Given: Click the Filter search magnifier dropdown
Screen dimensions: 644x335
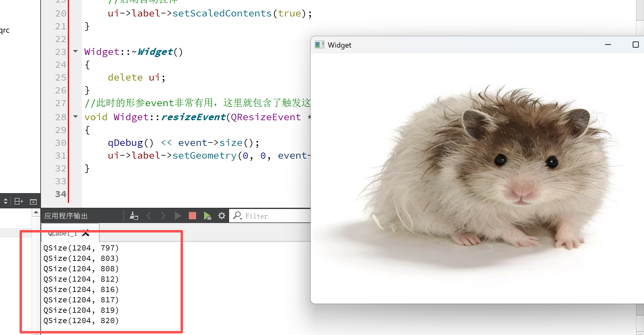Looking at the screenshot, I should pos(238,216).
